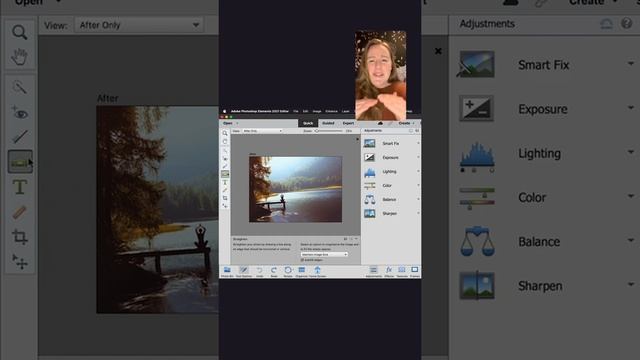Image resolution: width=640 pixels, height=360 pixels.
Task: Open the Layer menu in the small center window
Action: (x=346, y=111)
